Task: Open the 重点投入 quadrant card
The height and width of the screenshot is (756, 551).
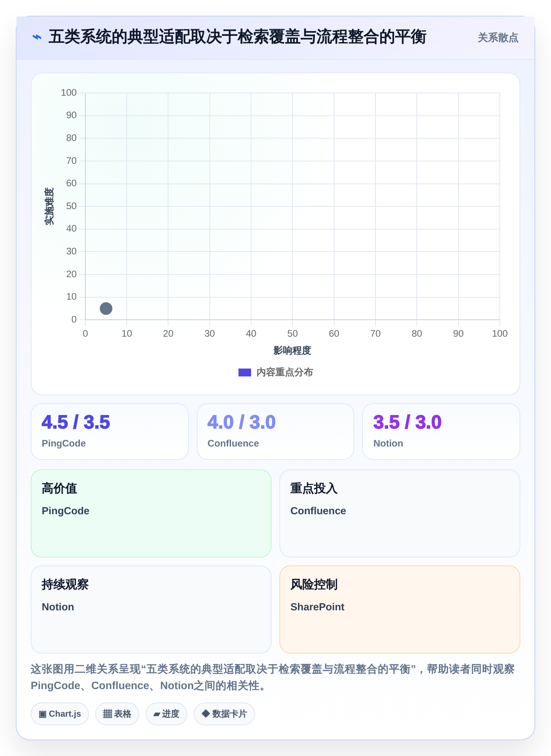Action: (x=400, y=513)
